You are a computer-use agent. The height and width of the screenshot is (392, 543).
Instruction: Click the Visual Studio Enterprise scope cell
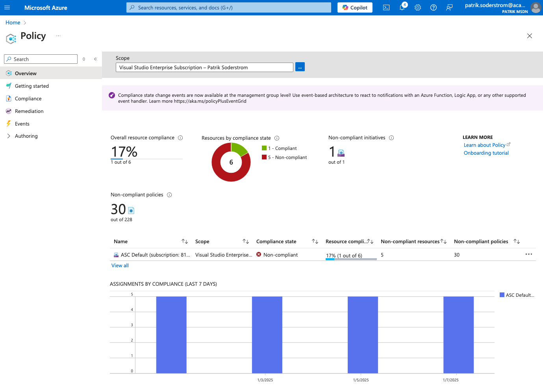pyautogui.click(x=223, y=255)
